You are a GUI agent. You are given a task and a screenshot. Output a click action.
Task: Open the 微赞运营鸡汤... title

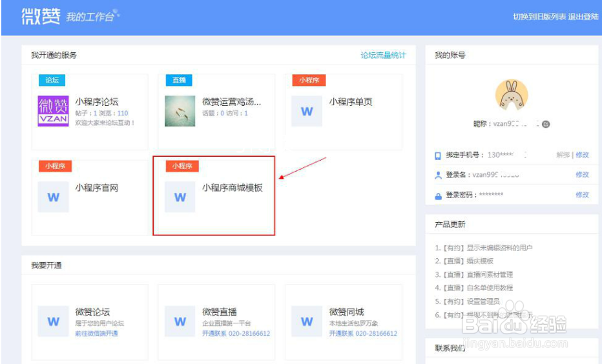point(231,101)
